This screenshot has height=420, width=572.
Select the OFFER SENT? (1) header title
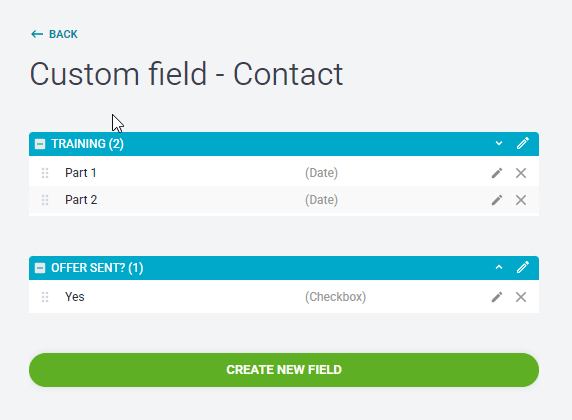tap(97, 268)
